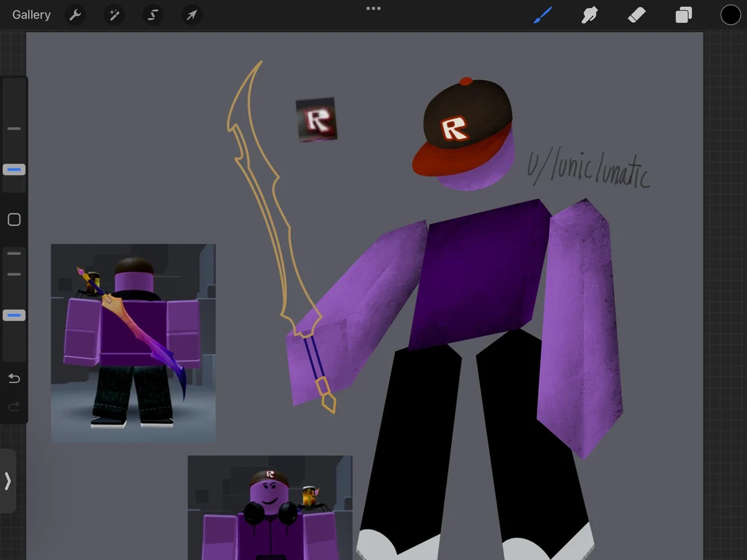
Task: Open the Actions menu with the wrench icon
Action: click(75, 15)
